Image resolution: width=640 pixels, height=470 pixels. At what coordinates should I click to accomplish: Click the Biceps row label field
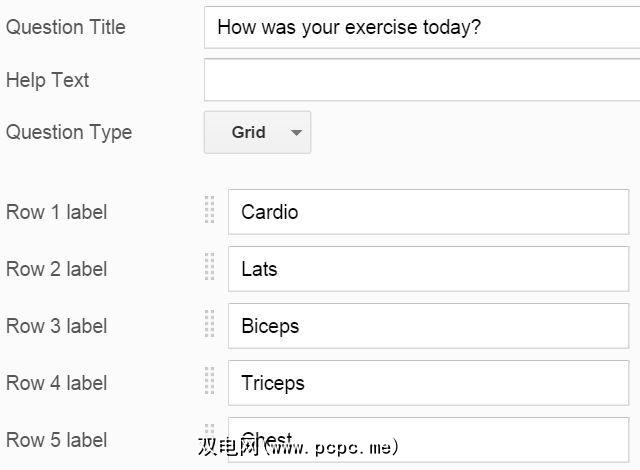point(428,326)
